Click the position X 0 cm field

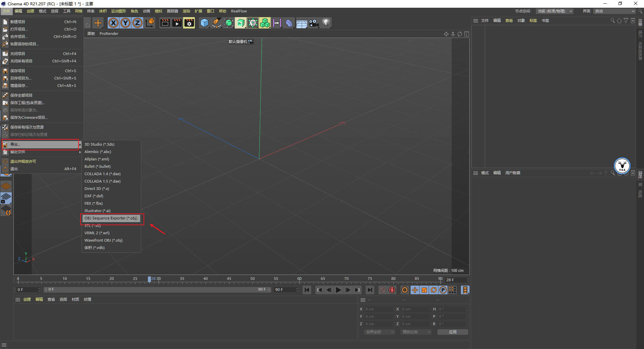pos(379,309)
